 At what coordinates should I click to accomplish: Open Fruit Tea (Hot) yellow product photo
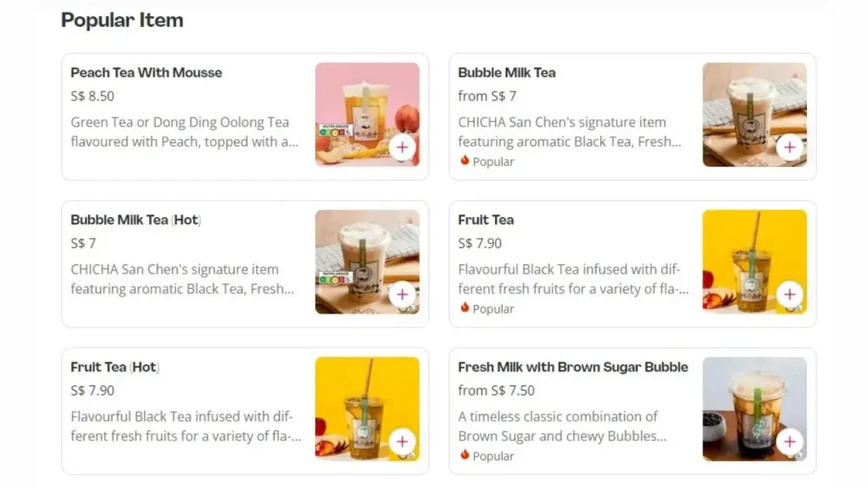click(x=368, y=409)
